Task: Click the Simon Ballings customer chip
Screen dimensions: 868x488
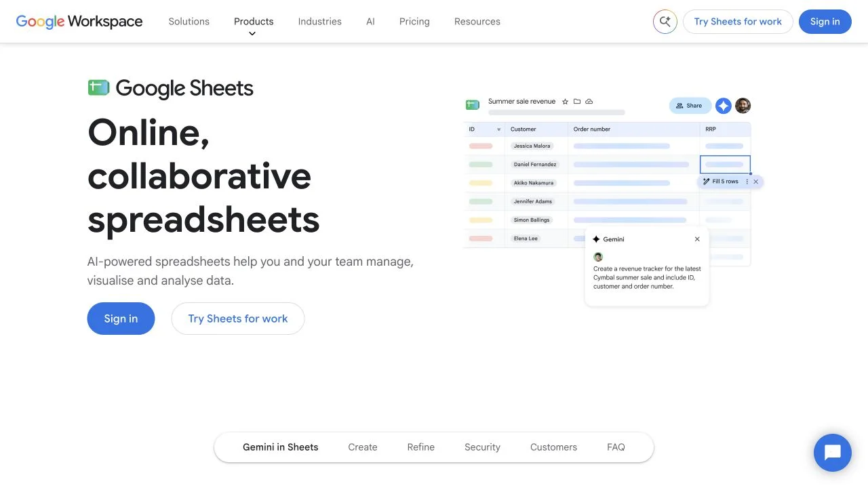Action: pyautogui.click(x=532, y=220)
